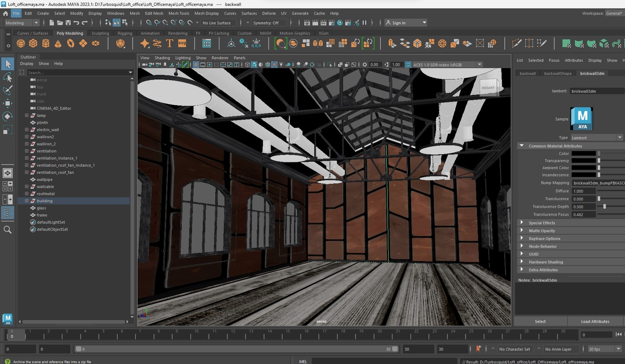
Task: Select the Polygon Sphere shelf icon
Action: coord(21,43)
